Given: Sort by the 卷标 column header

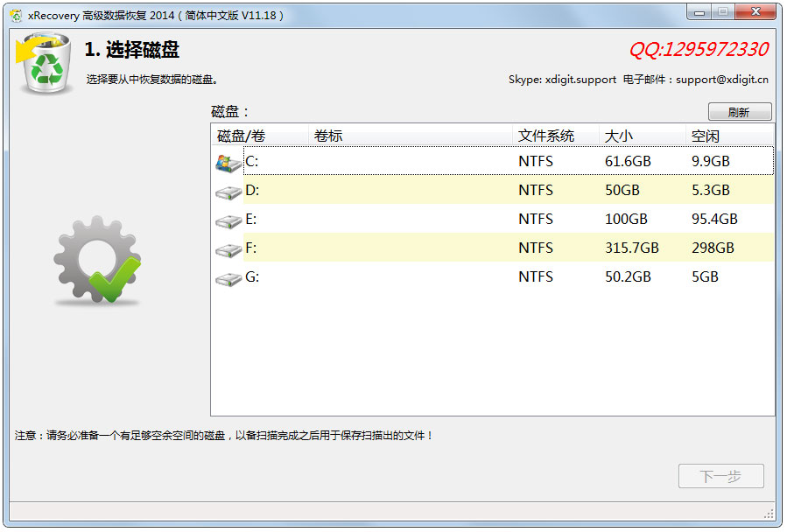Looking at the screenshot, I should click(x=410, y=136).
